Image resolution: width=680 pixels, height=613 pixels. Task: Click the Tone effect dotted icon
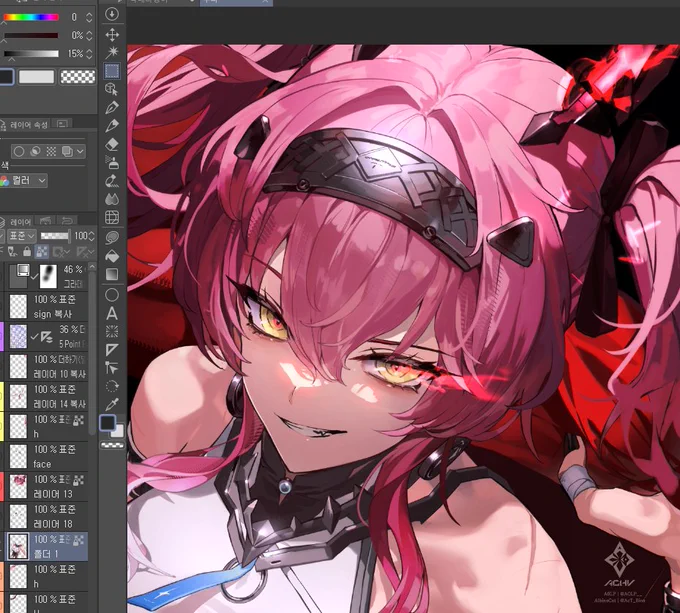pyautogui.click(x=51, y=151)
